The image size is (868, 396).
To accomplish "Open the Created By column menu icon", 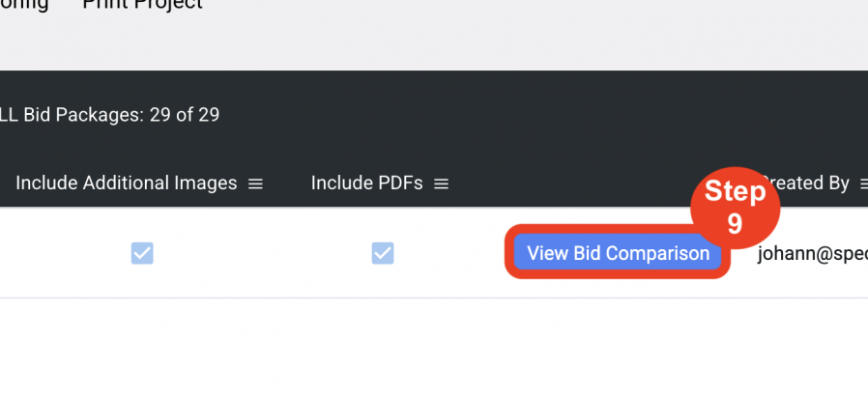I will pos(863,184).
